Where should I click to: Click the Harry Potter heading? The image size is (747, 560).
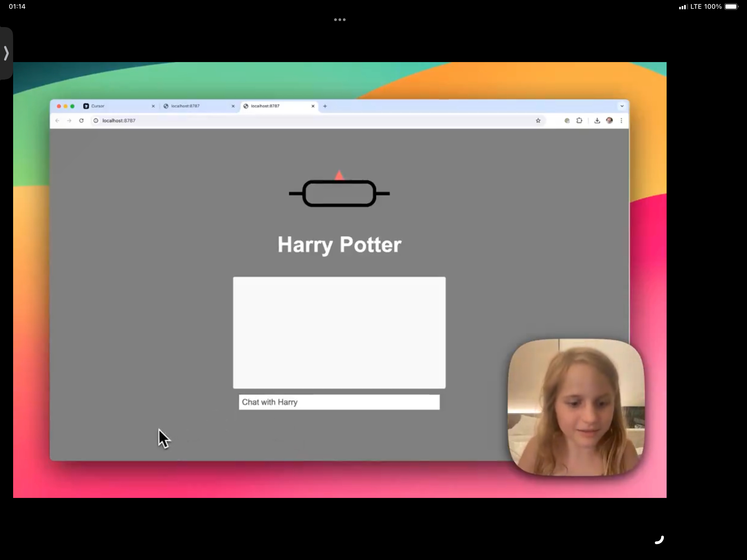pyautogui.click(x=339, y=244)
